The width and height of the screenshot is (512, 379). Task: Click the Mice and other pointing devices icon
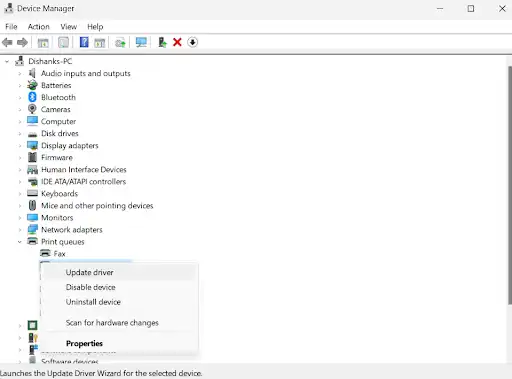pyautogui.click(x=32, y=205)
